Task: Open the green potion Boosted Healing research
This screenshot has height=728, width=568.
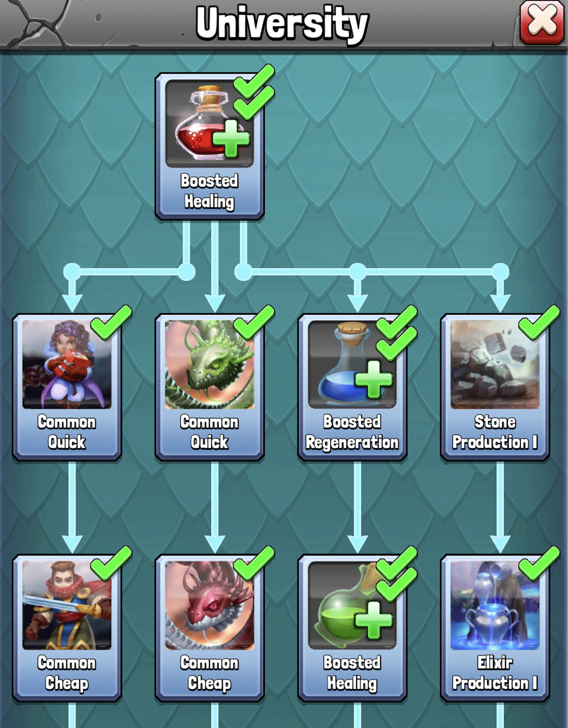Action: click(x=352, y=628)
